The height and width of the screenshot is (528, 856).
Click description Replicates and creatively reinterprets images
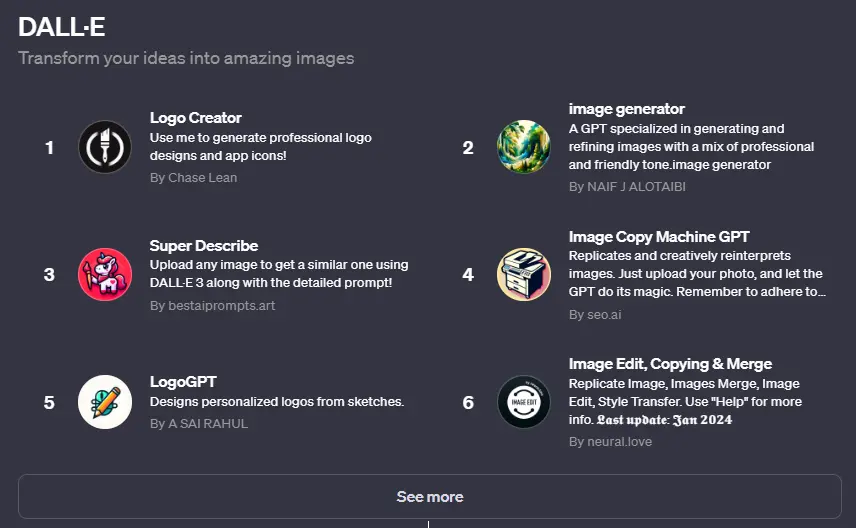click(697, 274)
